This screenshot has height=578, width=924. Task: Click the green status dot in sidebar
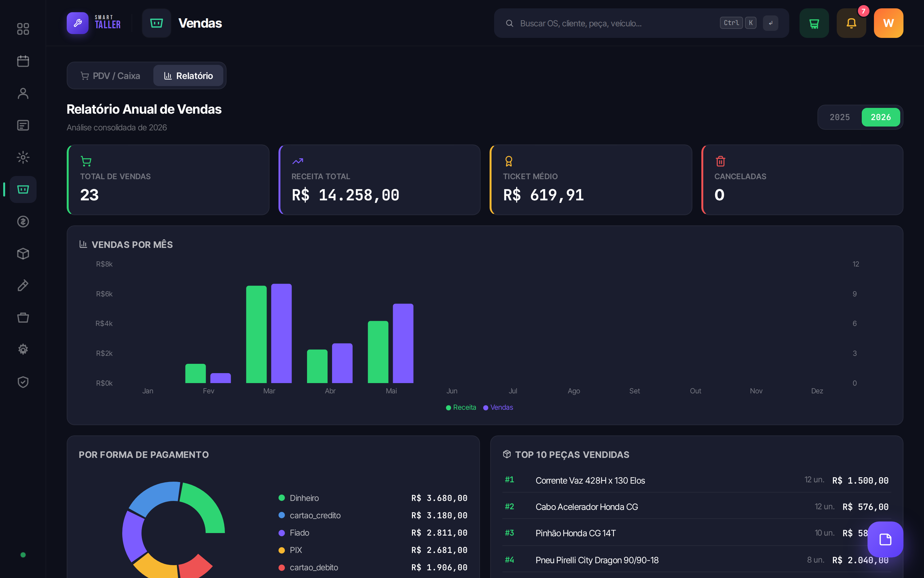click(x=23, y=555)
